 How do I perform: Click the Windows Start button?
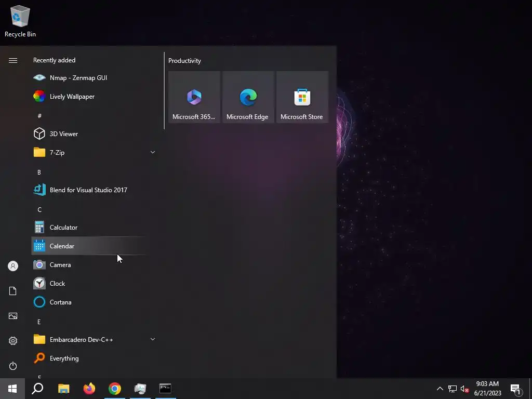click(x=12, y=389)
